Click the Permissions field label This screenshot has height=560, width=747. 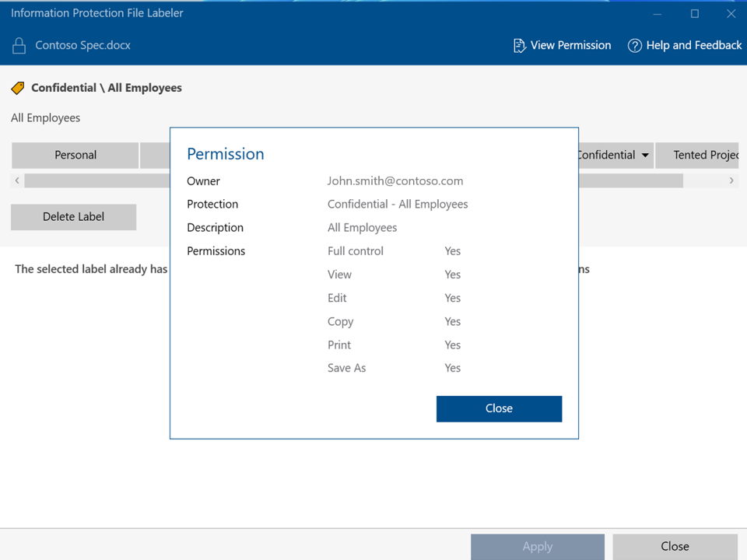tap(216, 251)
